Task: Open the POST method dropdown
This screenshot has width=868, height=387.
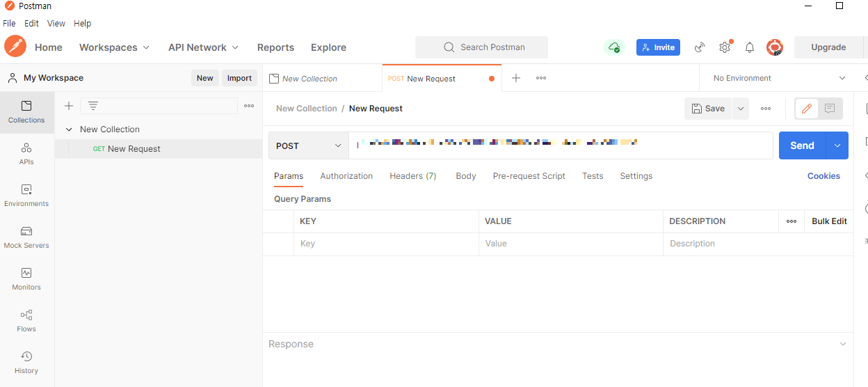Action: tap(309, 145)
